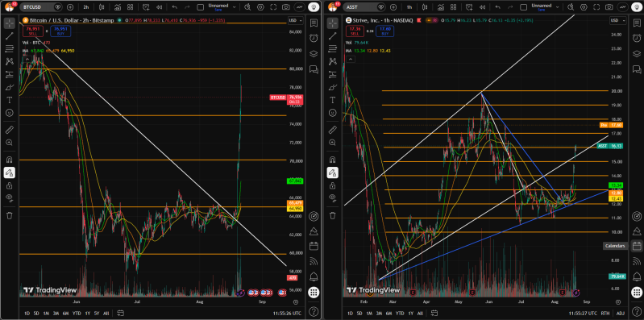The height and width of the screenshot is (320, 644).
Task: Select the ruler measure tool in ASST chart
Action: [332, 131]
